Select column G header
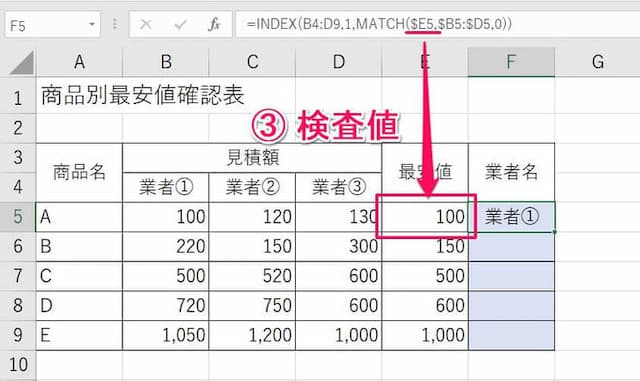This screenshot has height=381, width=640. 597,62
